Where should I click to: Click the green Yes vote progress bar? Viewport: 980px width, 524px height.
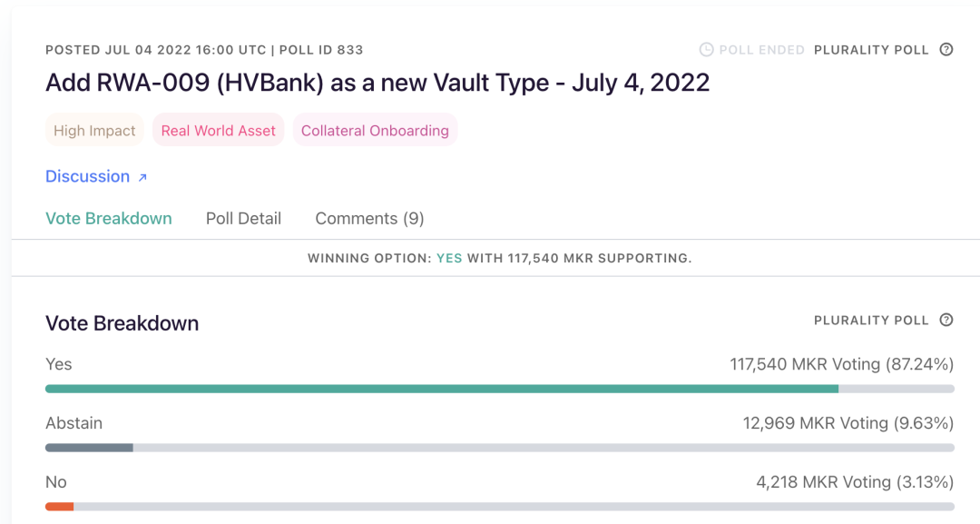click(442, 389)
